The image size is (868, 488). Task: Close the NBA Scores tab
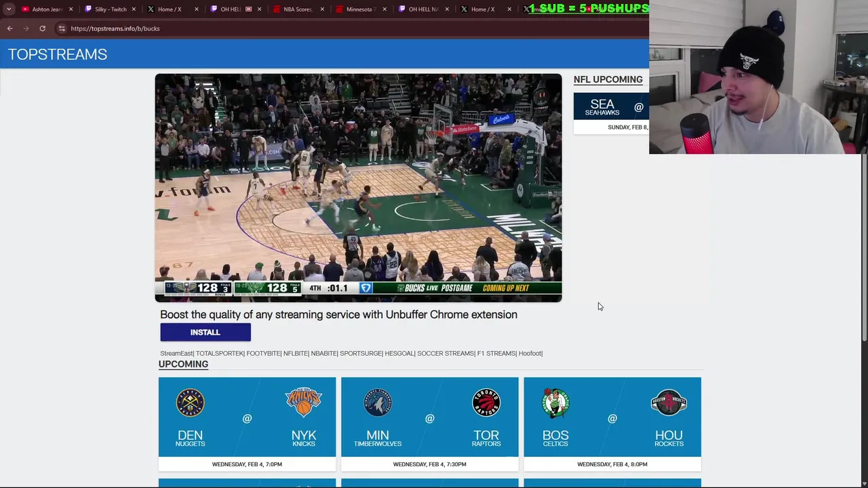322,9
